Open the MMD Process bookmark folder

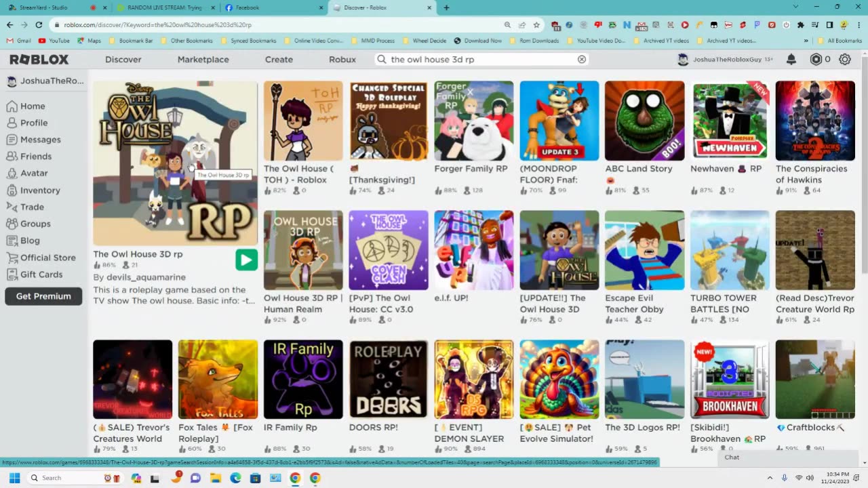[x=372, y=41]
